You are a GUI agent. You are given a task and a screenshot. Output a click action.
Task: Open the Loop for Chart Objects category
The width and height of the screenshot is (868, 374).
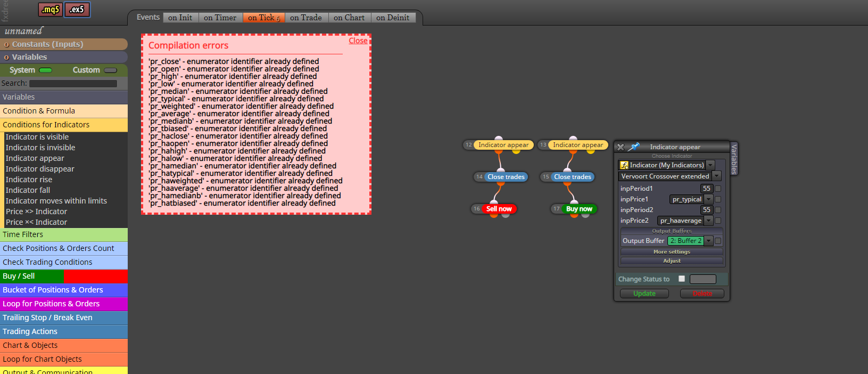coord(64,359)
